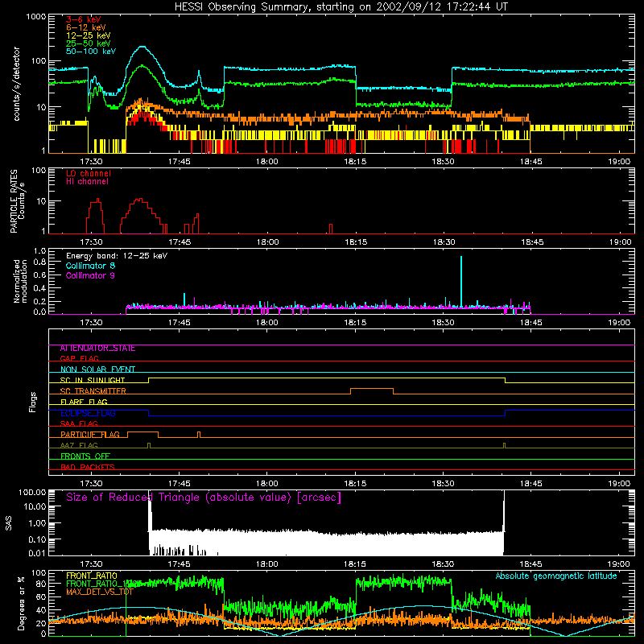Screen dimensions: 644x644
Task: Click 'Size of Reduced Triangle' panel caption
Action: (204, 497)
